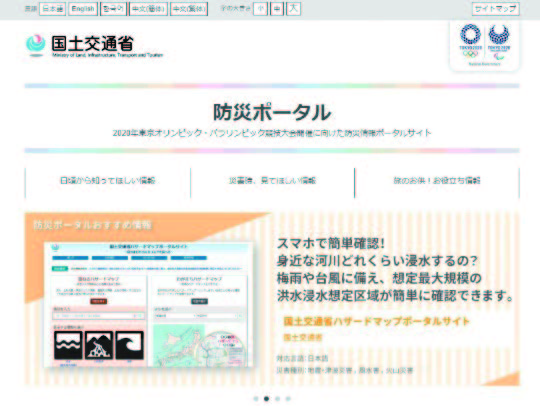Switch language to English
The image size is (540, 406).
pos(83,9)
